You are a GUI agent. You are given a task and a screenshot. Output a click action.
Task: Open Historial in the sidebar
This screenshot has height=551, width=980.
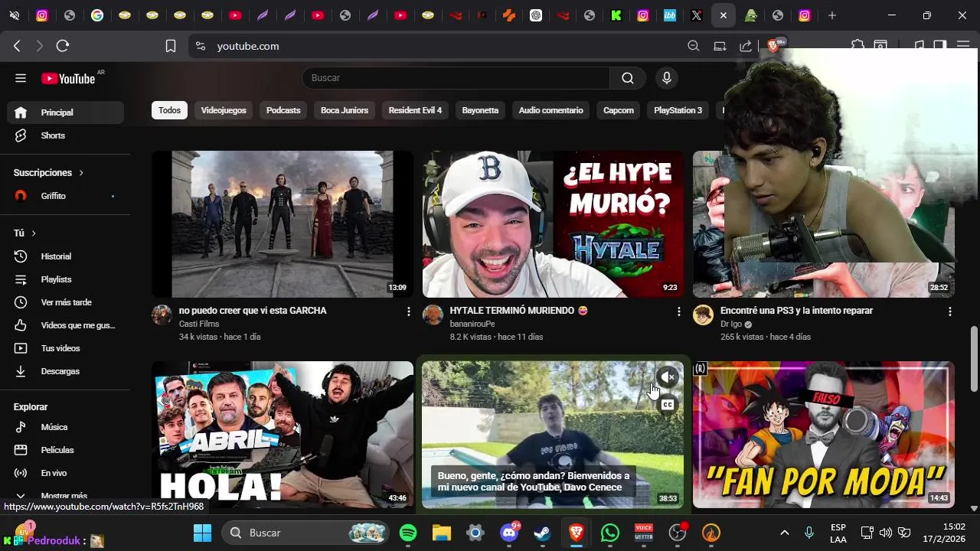coord(66,256)
